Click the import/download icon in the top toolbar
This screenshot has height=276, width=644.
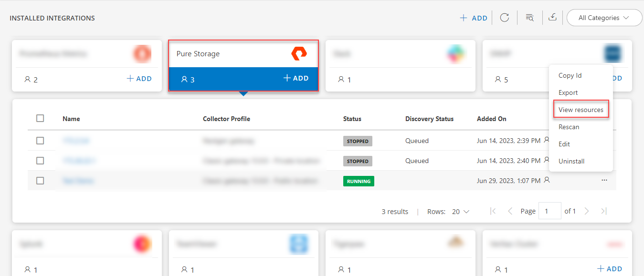click(552, 17)
